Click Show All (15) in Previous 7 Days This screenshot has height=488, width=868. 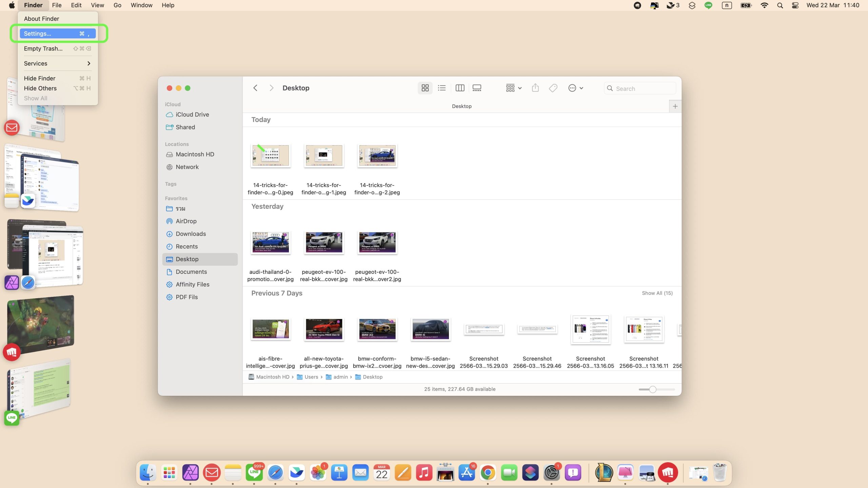(x=657, y=293)
